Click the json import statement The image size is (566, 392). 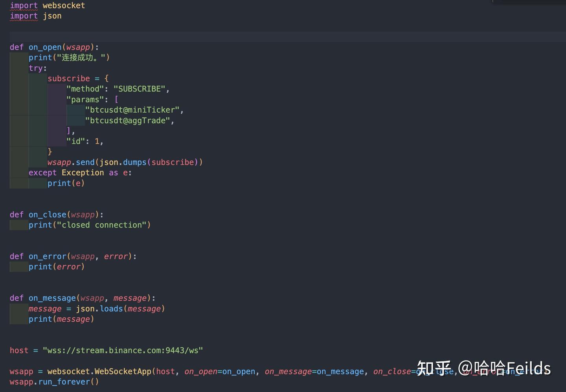(x=35, y=16)
